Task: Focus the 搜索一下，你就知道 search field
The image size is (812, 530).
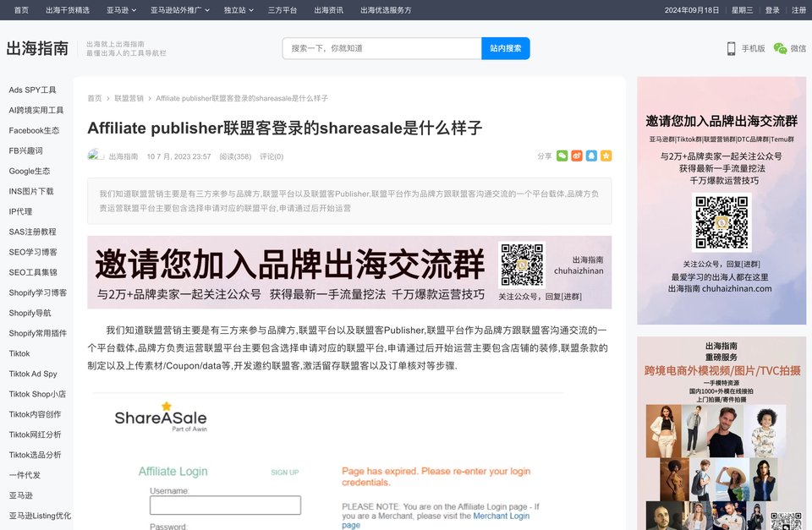Action: [382, 48]
